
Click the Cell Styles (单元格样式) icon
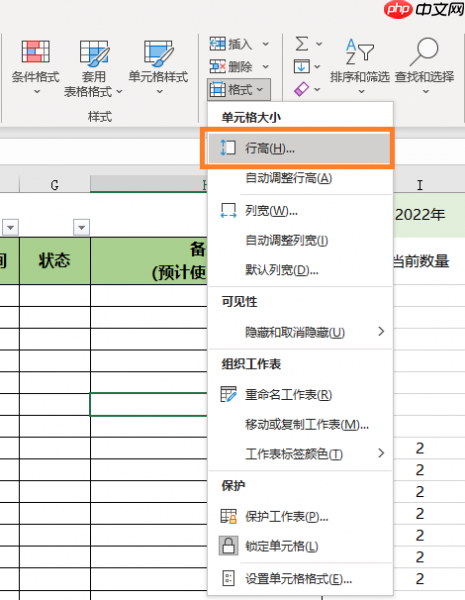158,52
